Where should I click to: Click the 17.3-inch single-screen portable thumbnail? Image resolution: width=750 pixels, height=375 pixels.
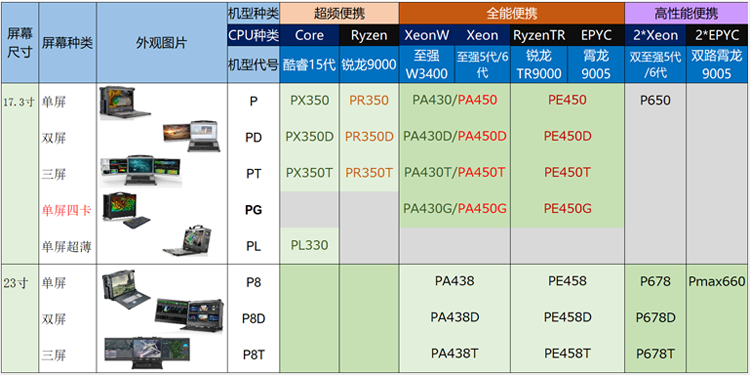[x=125, y=103]
